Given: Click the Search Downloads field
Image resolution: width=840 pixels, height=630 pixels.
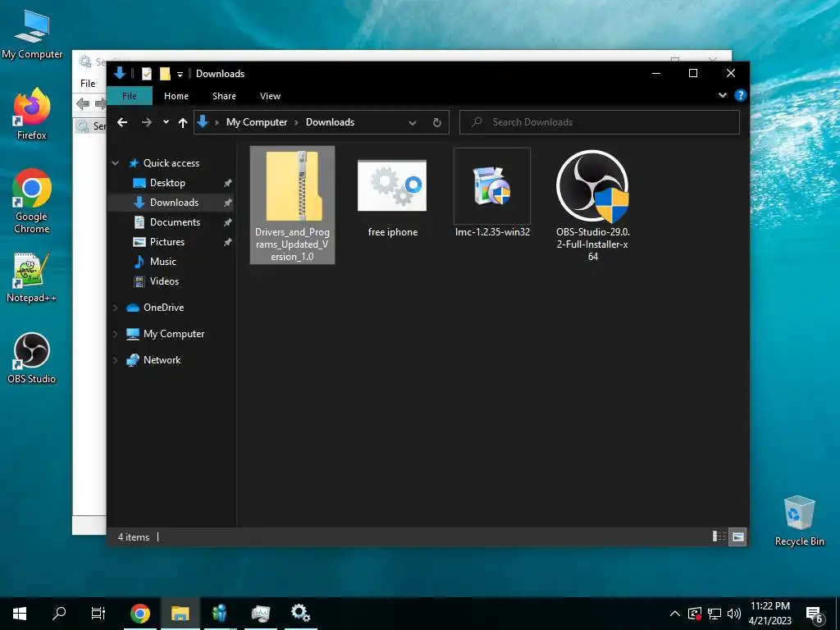Looking at the screenshot, I should (600, 122).
